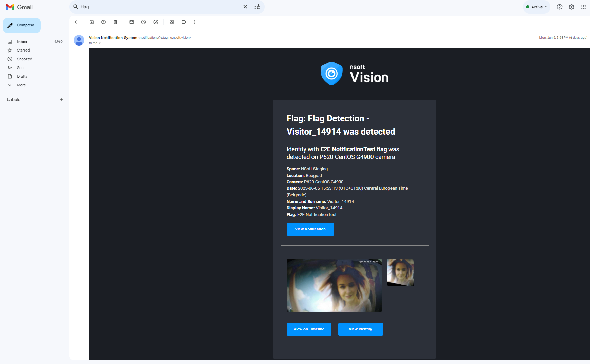Click the View Notification button
The height and width of the screenshot is (364, 590).
(310, 229)
